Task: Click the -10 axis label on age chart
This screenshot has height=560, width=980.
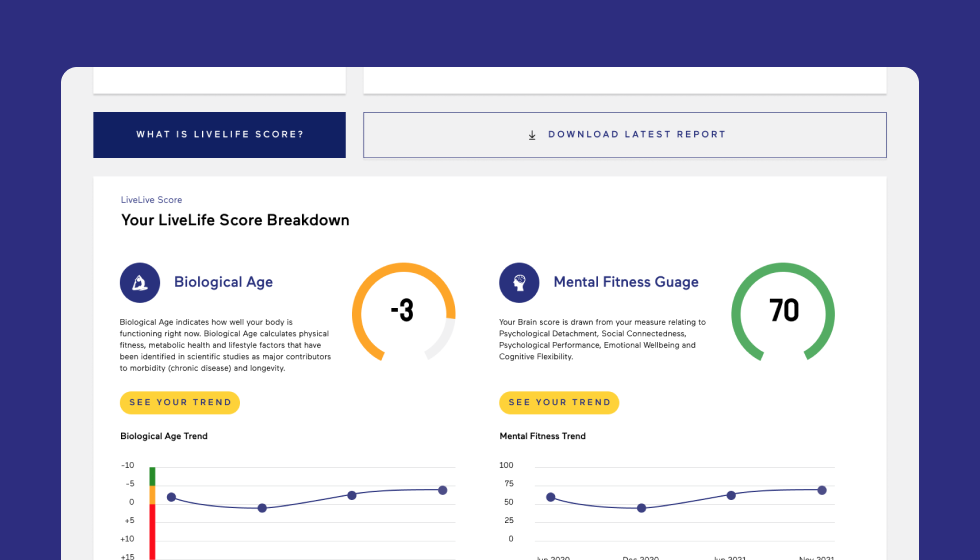Action: point(128,466)
